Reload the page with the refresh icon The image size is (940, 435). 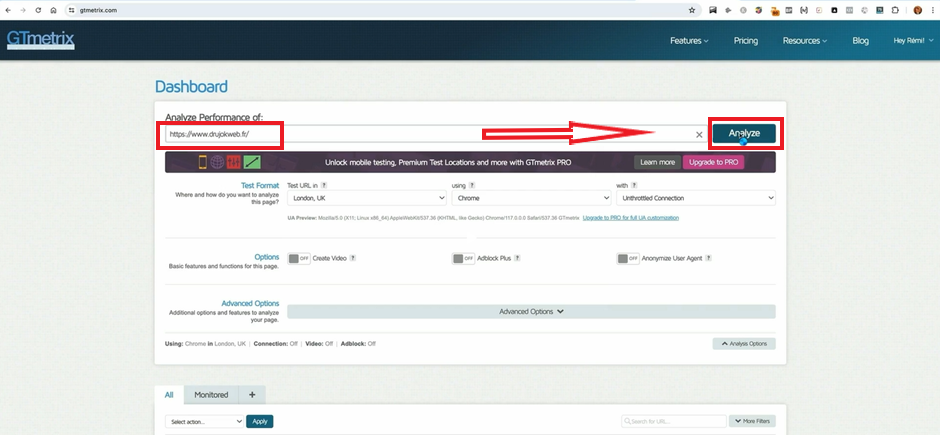tap(38, 10)
